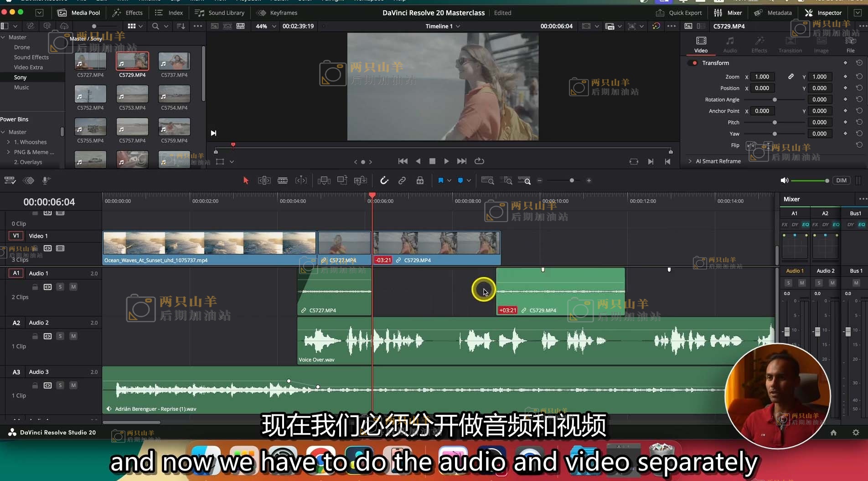Click the Linked Selection chain icon
868x481 pixels.
[402, 181]
